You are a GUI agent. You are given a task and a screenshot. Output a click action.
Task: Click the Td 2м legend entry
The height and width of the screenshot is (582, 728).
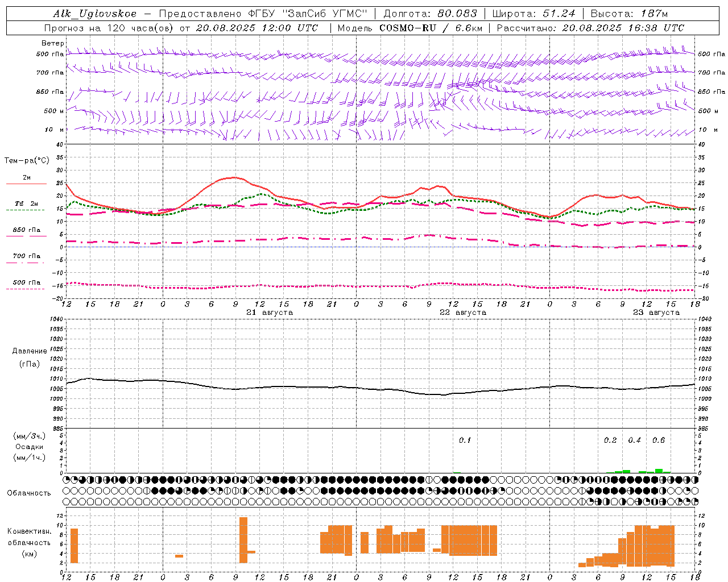click(x=26, y=203)
